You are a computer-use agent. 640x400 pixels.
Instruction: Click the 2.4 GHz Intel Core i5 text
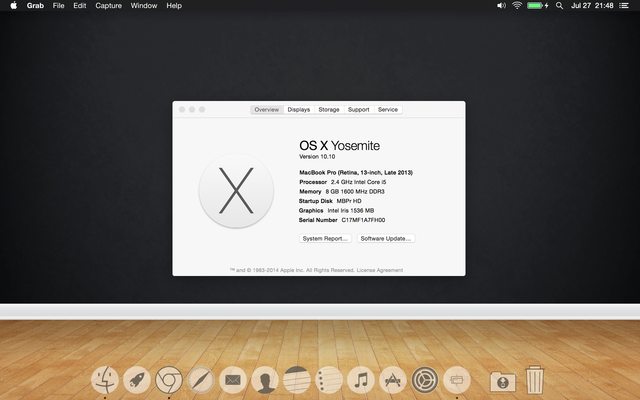click(358, 182)
